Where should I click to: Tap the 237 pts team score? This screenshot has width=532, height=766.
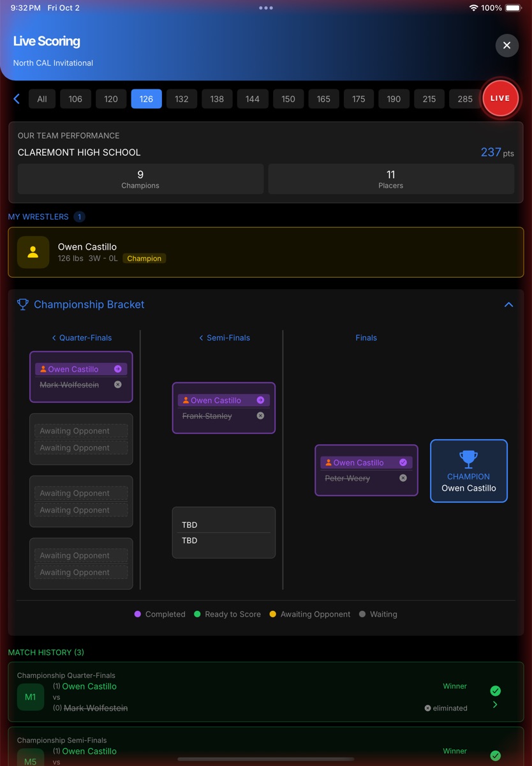coord(497,153)
